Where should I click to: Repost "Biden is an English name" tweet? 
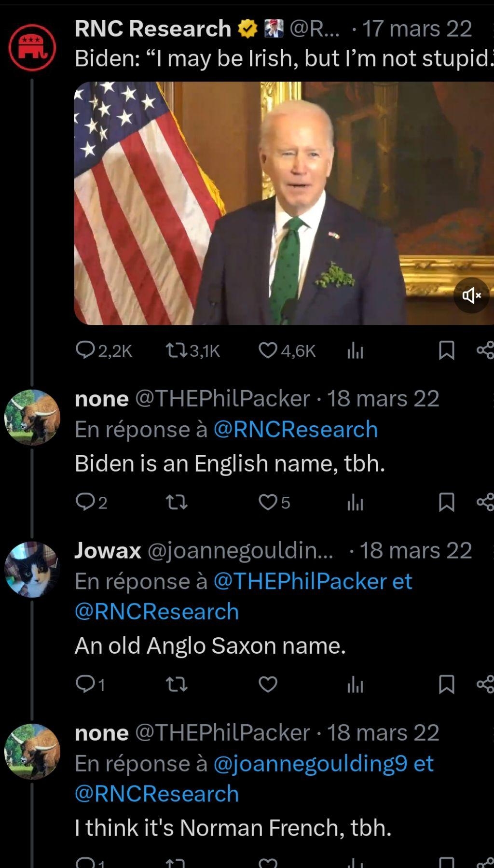(177, 503)
